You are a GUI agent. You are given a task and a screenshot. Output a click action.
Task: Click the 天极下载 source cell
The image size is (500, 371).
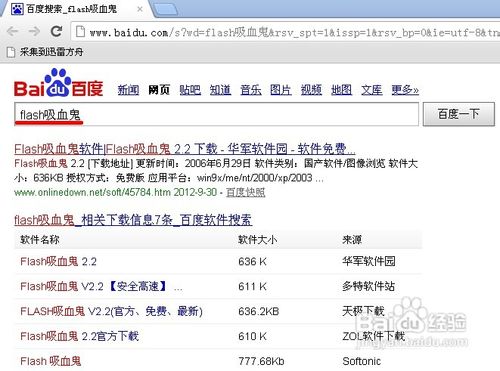click(x=363, y=311)
